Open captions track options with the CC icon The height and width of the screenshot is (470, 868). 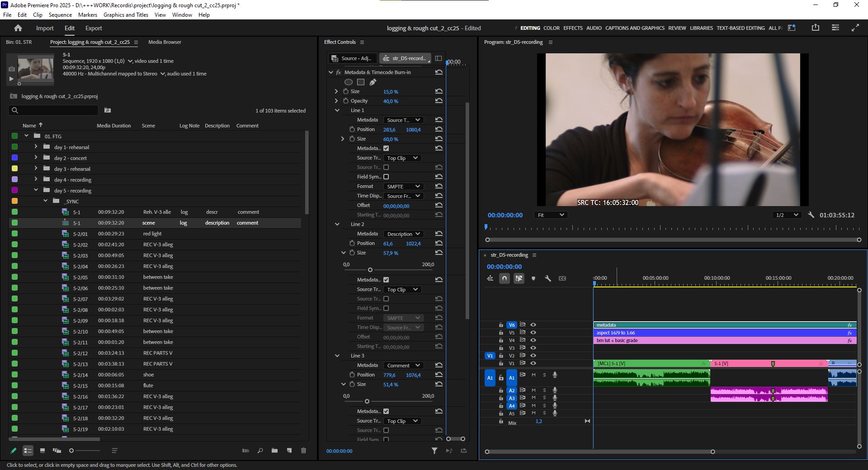pyautogui.click(x=562, y=278)
